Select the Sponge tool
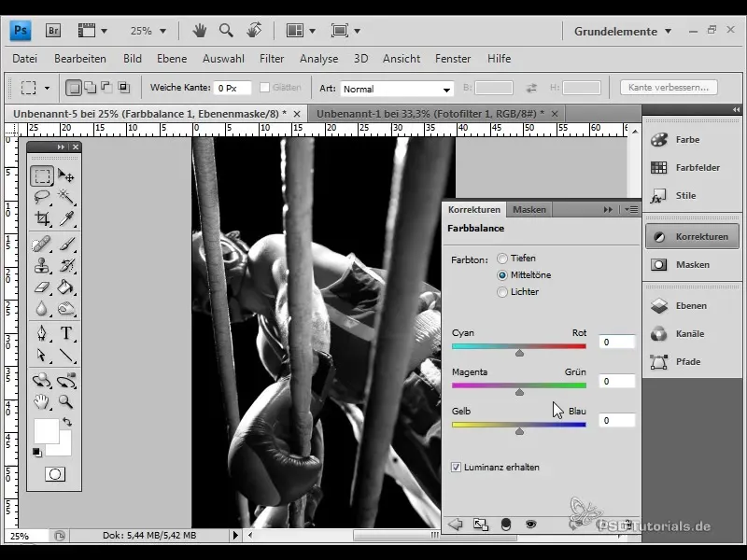This screenshot has height=560, width=747. tap(66, 309)
